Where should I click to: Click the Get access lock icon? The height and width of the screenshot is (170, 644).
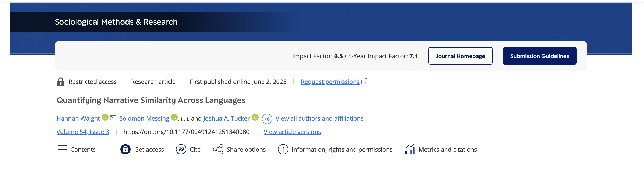click(125, 149)
